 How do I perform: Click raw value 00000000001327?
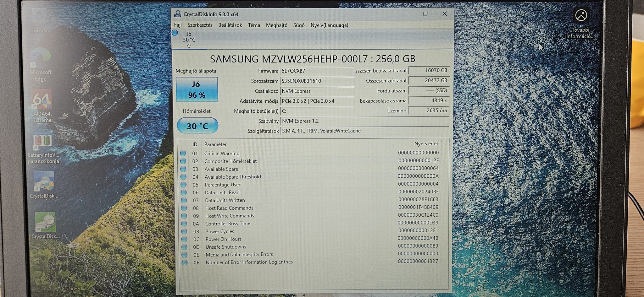[418, 261]
